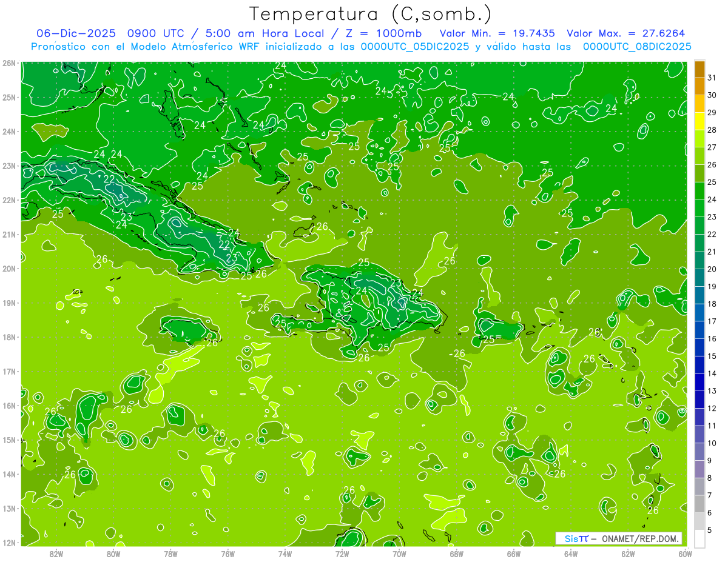The width and height of the screenshot is (728, 562).
Task: Select the amber legend swatch between 29 and 30
Action: tap(699, 104)
